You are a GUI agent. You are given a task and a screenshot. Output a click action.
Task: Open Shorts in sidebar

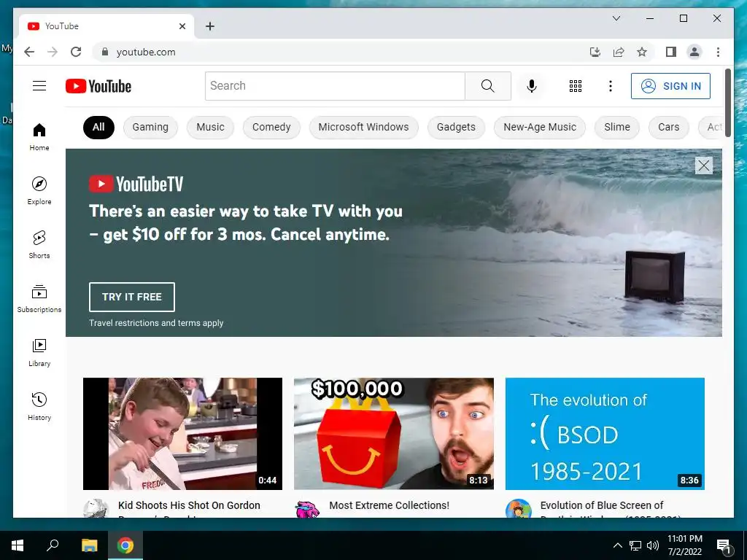click(39, 245)
